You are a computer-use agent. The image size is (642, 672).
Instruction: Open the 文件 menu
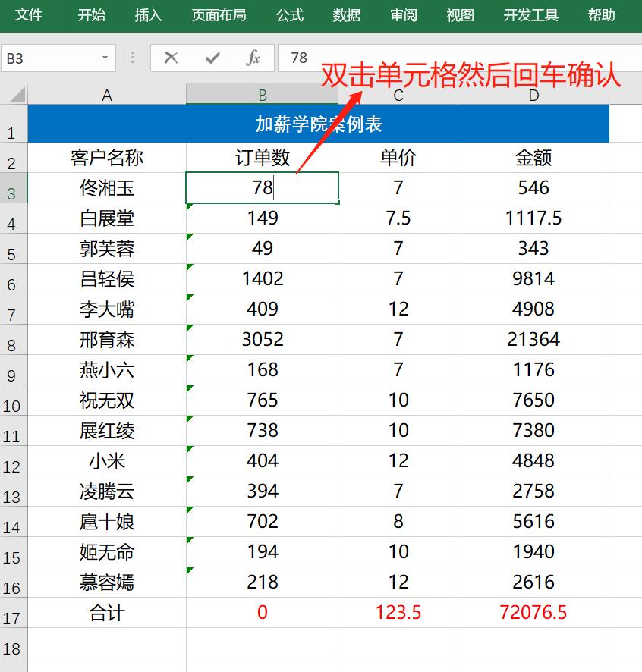[30, 15]
